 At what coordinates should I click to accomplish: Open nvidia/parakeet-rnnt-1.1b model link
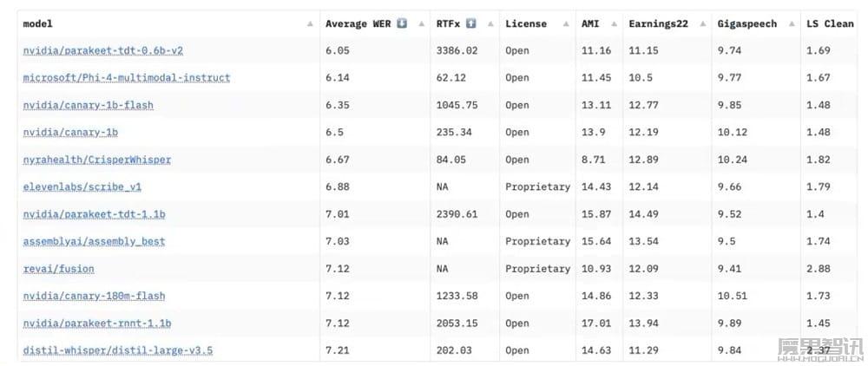(97, 324)
